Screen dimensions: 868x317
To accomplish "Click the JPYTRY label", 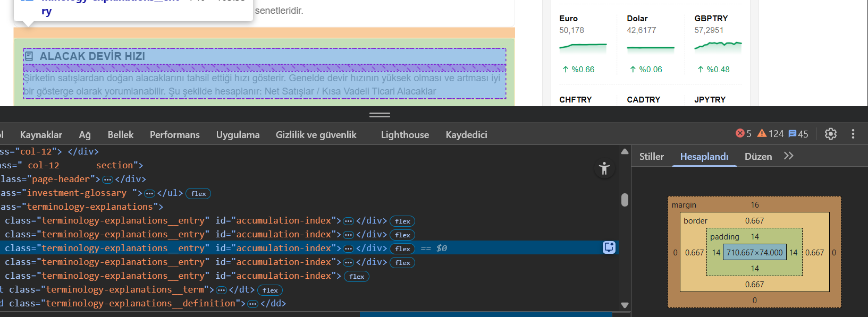I will point(710,99).
